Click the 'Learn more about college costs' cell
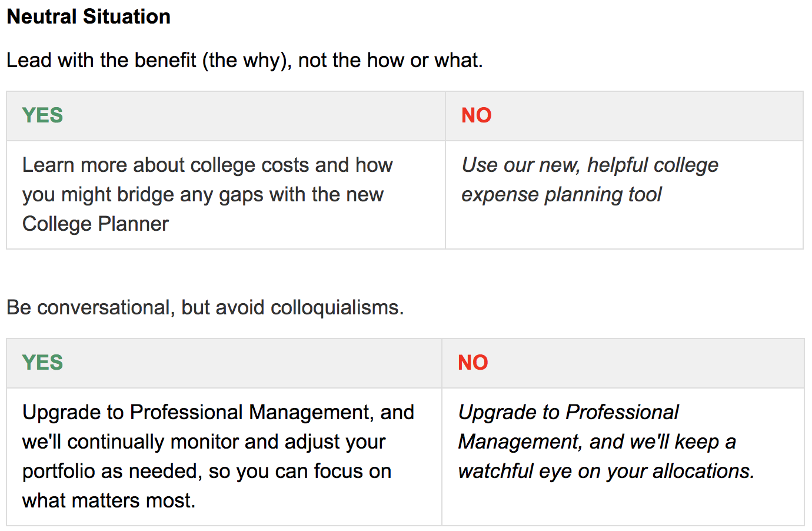This screenshot has width=812, height=531. click(x=226, y=195)
